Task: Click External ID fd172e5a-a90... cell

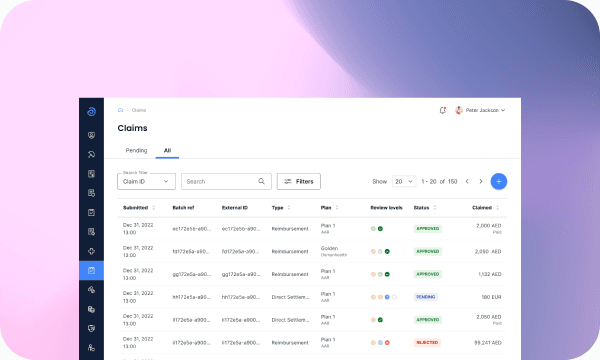Action: tap(241, 252)
